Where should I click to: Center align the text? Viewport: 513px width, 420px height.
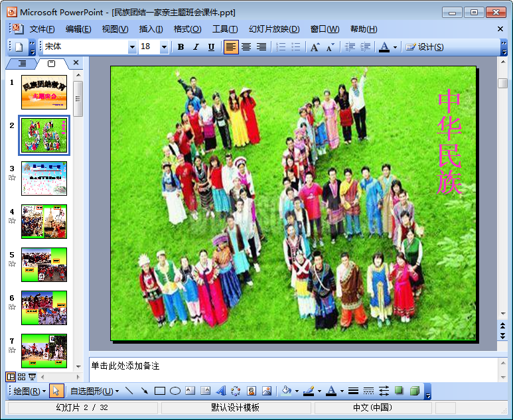[x=246, y=47]
